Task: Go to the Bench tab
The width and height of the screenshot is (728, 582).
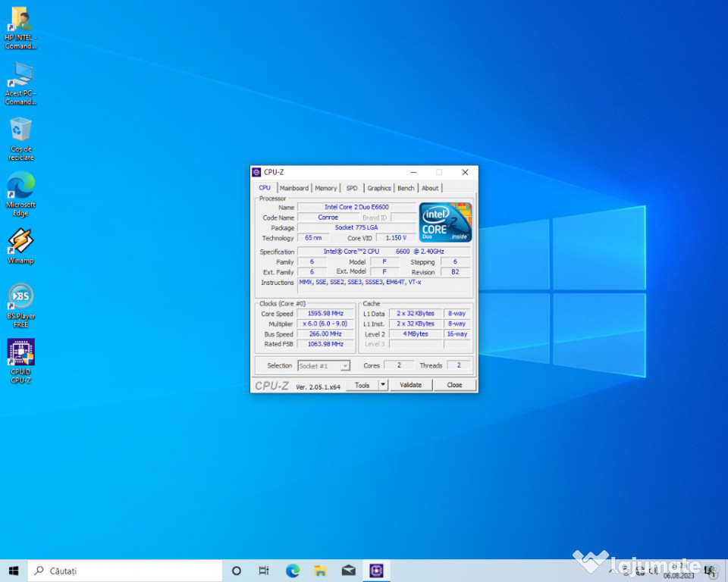Action: coord(406,188)
